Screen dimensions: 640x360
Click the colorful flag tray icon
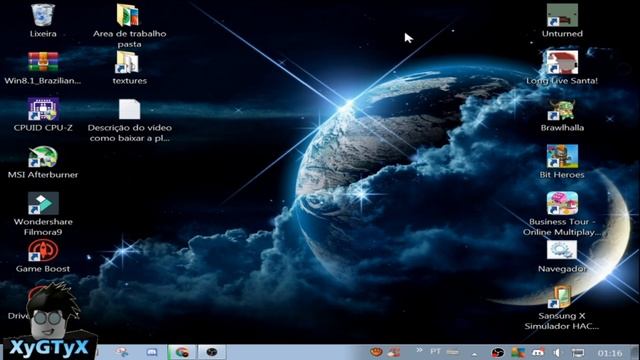[518, 353]
